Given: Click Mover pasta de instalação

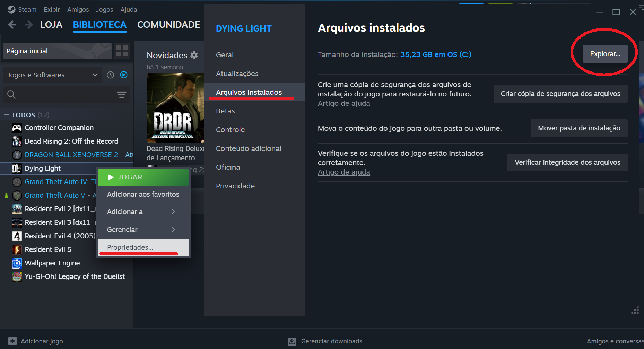Looking at the screenshot, I should tap(579, 128).
